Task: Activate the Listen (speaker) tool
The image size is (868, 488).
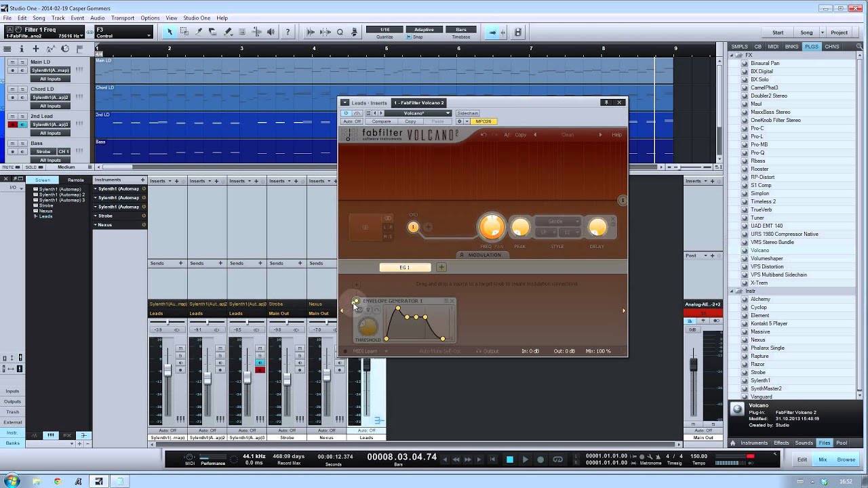Action: tap(271, 32)
